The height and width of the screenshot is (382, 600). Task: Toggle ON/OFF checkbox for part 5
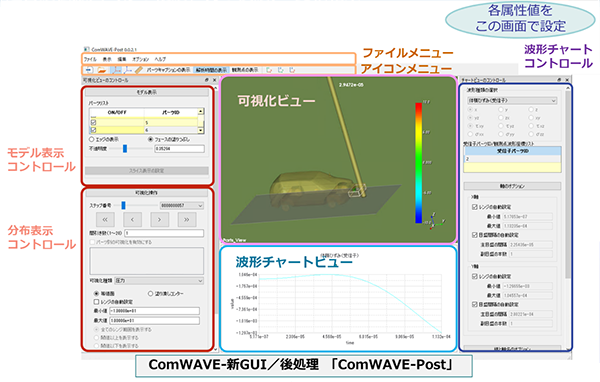(x=94, y=122)
